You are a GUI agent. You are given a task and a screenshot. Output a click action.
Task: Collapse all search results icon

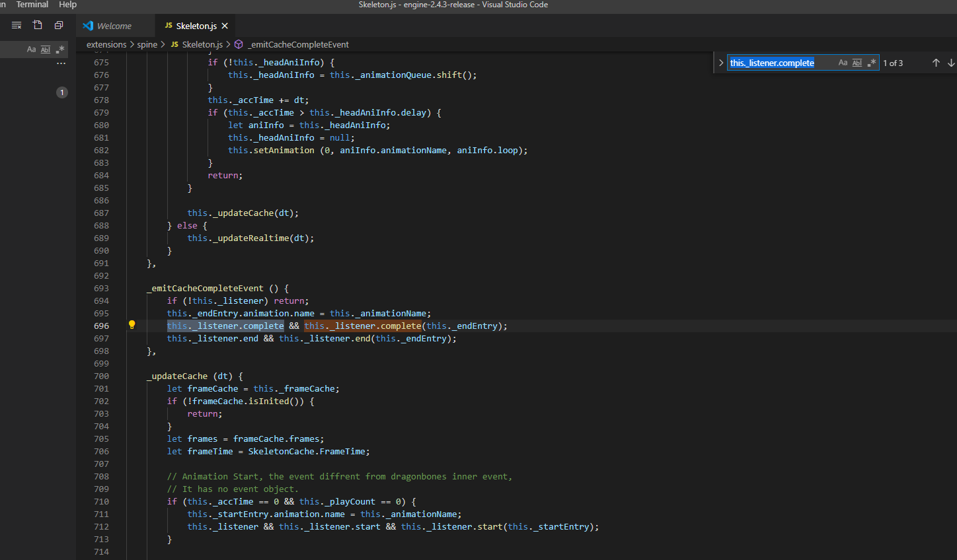point(59,25)
